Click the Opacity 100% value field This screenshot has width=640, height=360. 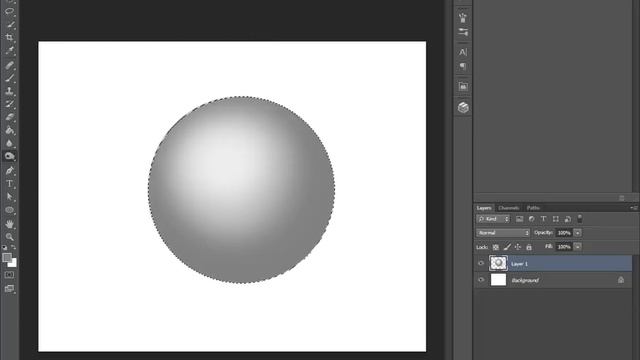(564, 233)
